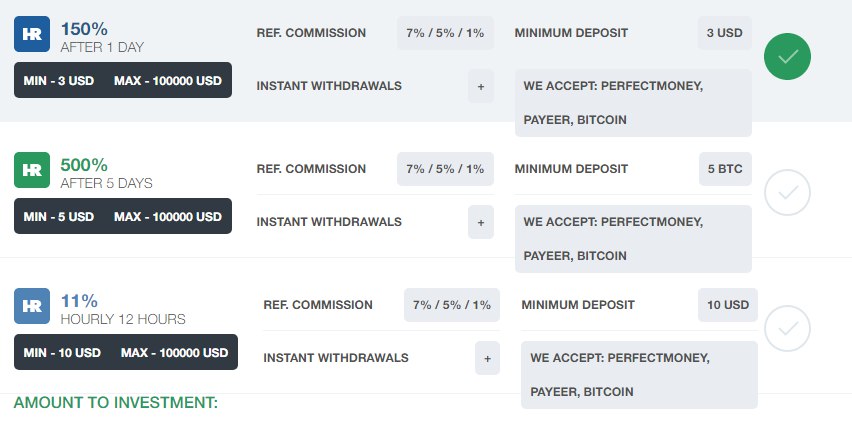Click the green HR icon of 500% plan
The height and width of the screenshot is (430, 852).
click(x=31, y=169)
